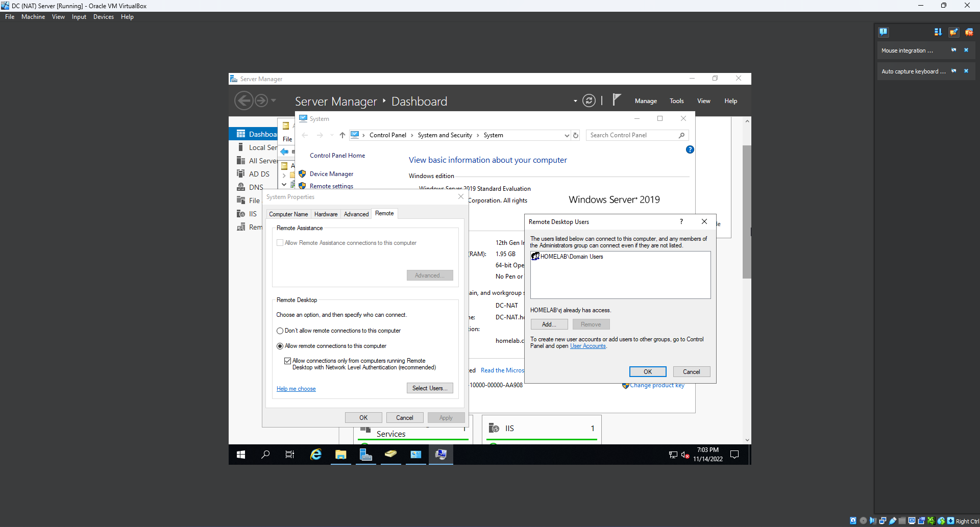Open the Hardware tab

click(326, 214)
